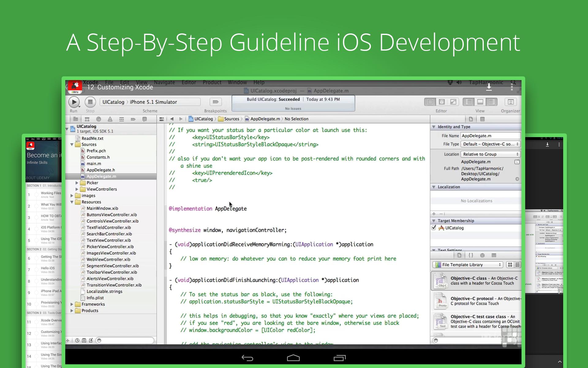Image resolution: width=588 pixels, height=368 pixels.
Task: Open the Breakpoint navigator icon
Action: click(x=133, y=119)
